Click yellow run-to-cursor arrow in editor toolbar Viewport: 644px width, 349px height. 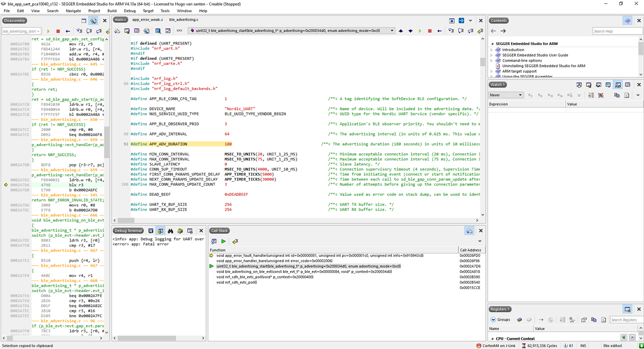click(x=480, y=31)
